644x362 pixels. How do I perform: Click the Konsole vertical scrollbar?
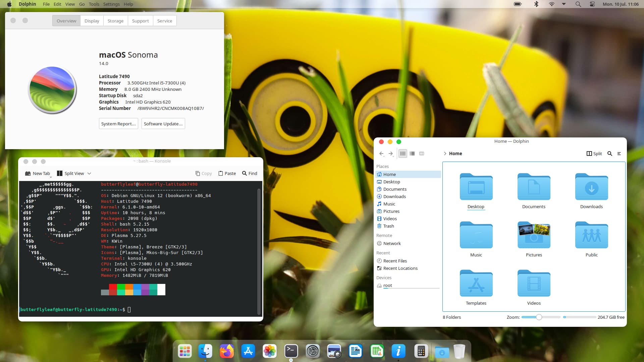(x=259, y=251)
